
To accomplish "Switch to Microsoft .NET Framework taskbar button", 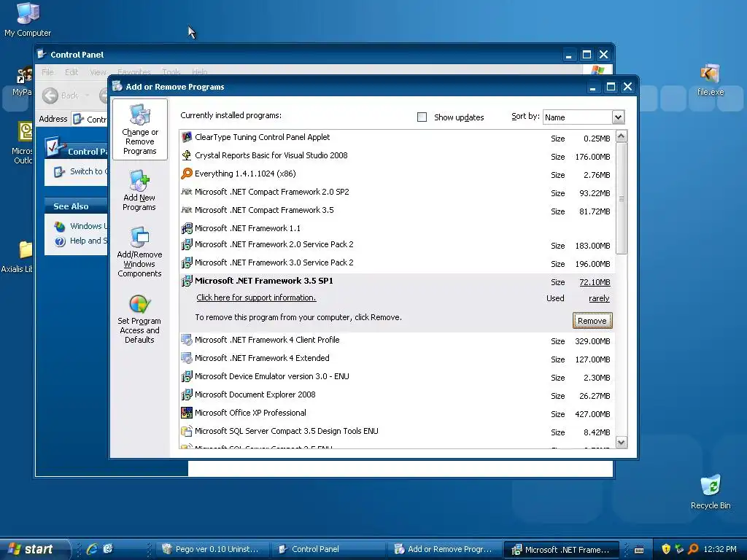I will (x=561, y=549).
